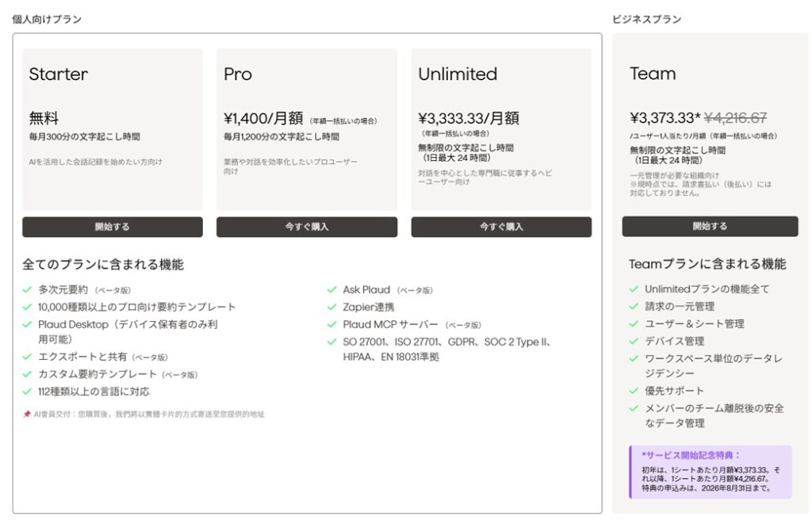Viewport: 812px width, 520px height.
Task: Click the Teamプランに含まれる機能 heading
Action: click(707, 264)
